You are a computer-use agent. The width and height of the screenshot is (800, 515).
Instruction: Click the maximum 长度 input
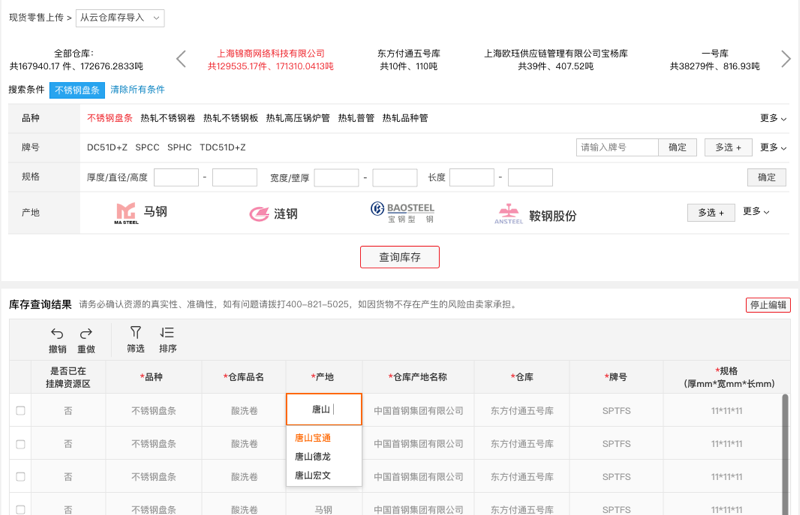pyautogui.click(x=530, y=177)
